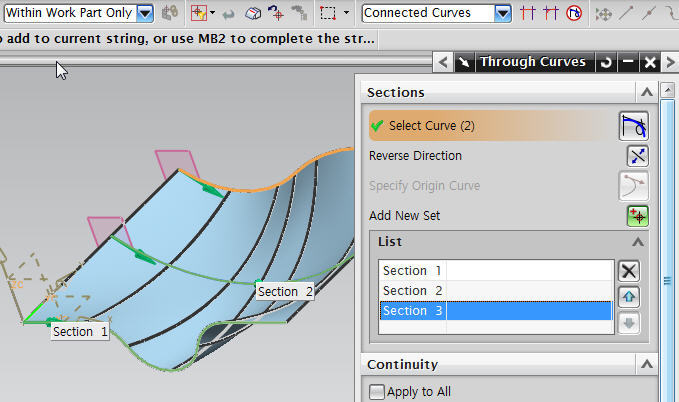Click the greyed curved-arrow icon after the filter

(x=228, y=14)
